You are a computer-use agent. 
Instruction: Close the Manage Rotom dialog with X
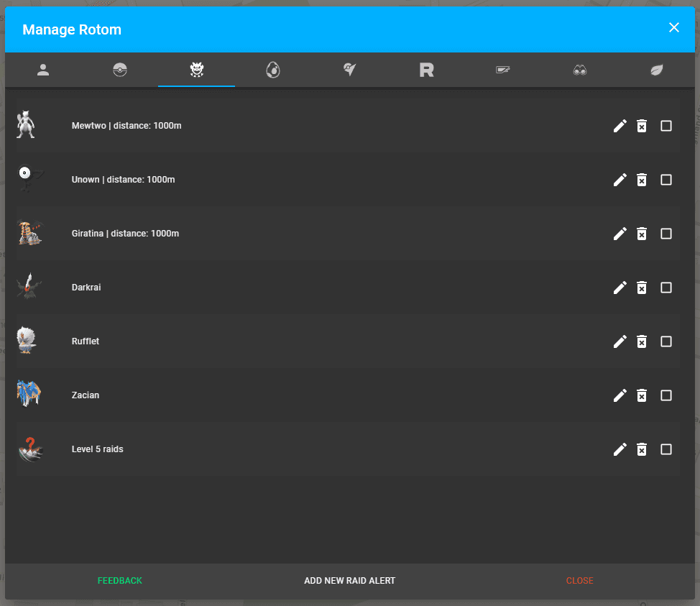pos(674,28)
